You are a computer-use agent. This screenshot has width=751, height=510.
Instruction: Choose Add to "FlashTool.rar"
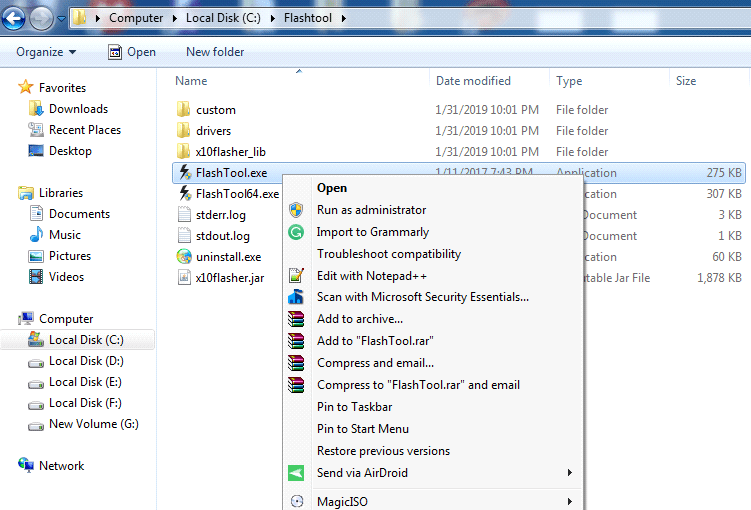pos(433,341)
